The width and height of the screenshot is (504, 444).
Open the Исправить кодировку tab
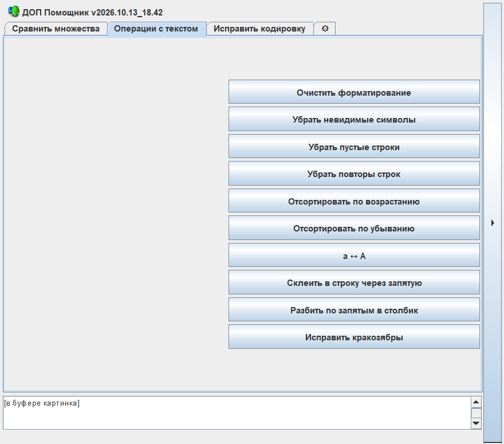pos(259,29)
